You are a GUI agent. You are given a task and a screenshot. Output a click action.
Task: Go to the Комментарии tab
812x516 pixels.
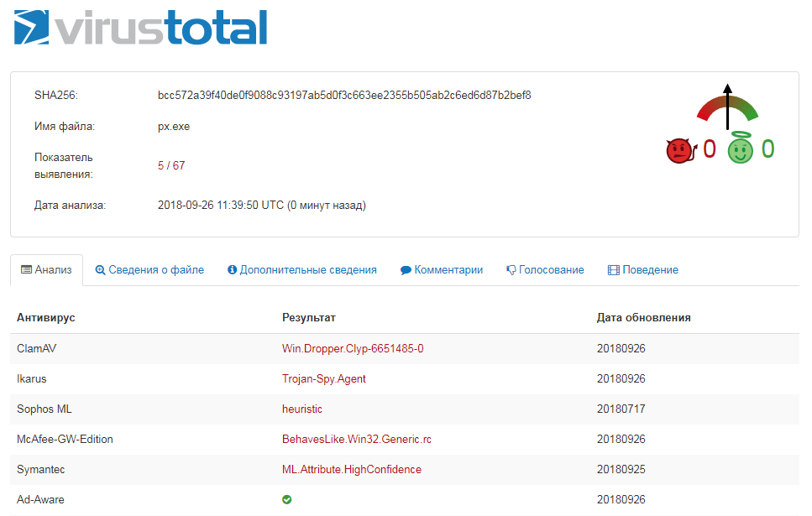442,269
